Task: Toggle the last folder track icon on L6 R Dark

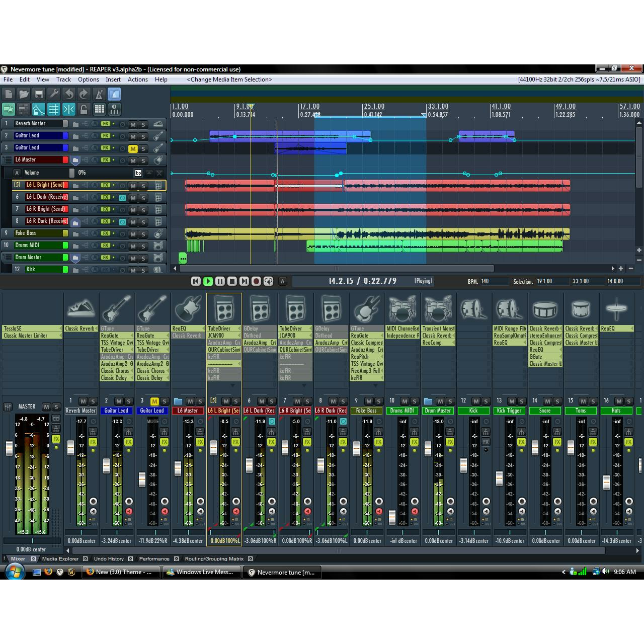Action: click(x=75, y=222)
